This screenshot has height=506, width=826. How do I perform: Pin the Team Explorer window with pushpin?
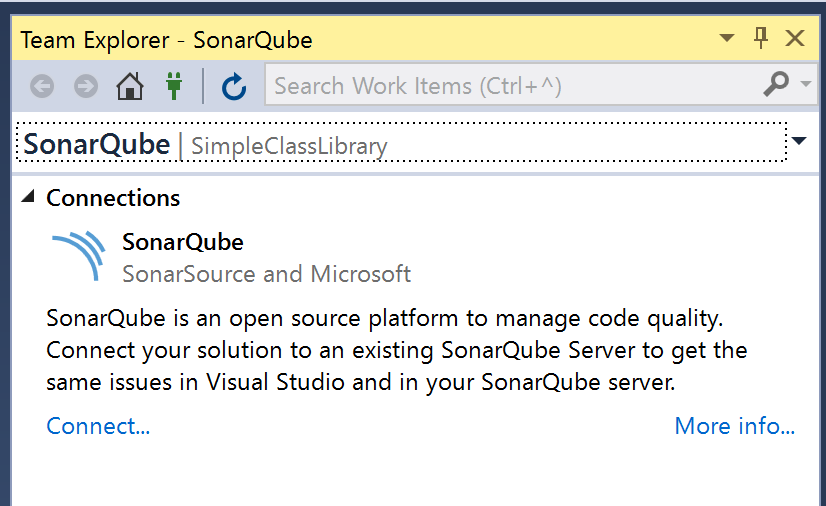pos(760,38)
